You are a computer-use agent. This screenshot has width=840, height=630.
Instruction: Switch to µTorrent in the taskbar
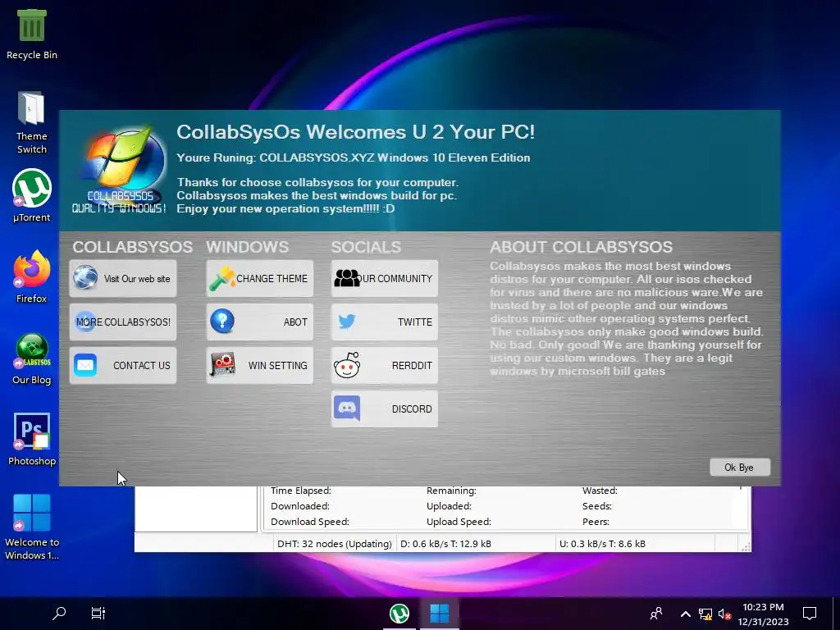tap(399, 614)
